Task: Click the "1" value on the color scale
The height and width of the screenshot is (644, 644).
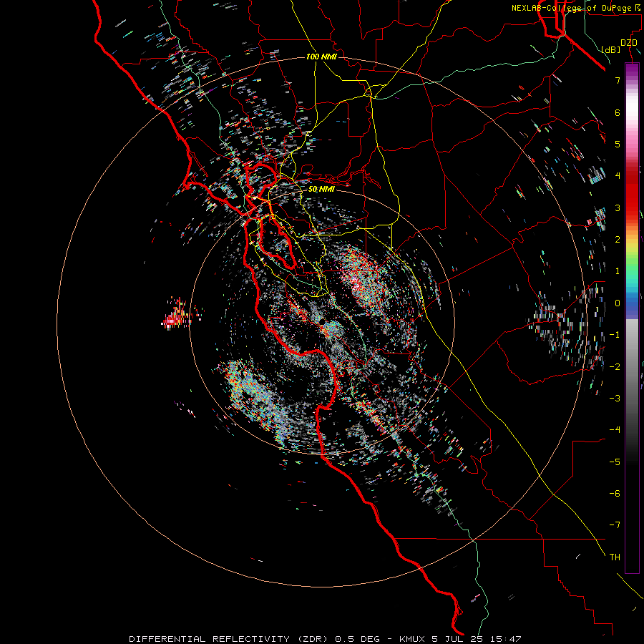Action: [x=618, y=271]
